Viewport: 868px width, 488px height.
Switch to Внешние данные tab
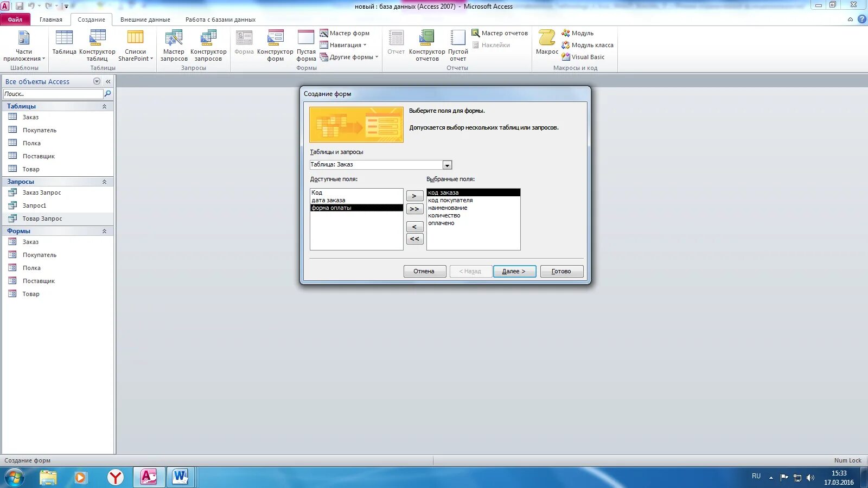pos(145,20)
